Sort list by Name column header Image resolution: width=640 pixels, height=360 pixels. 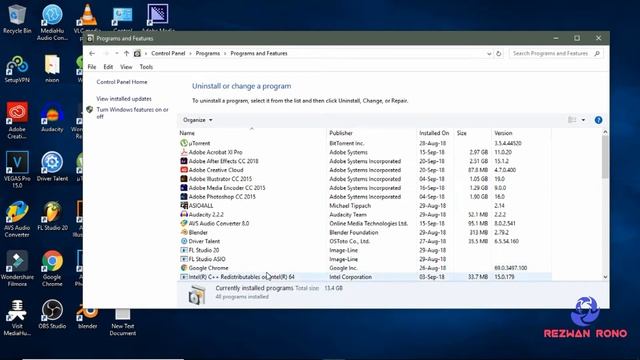(x=252, y=133)
